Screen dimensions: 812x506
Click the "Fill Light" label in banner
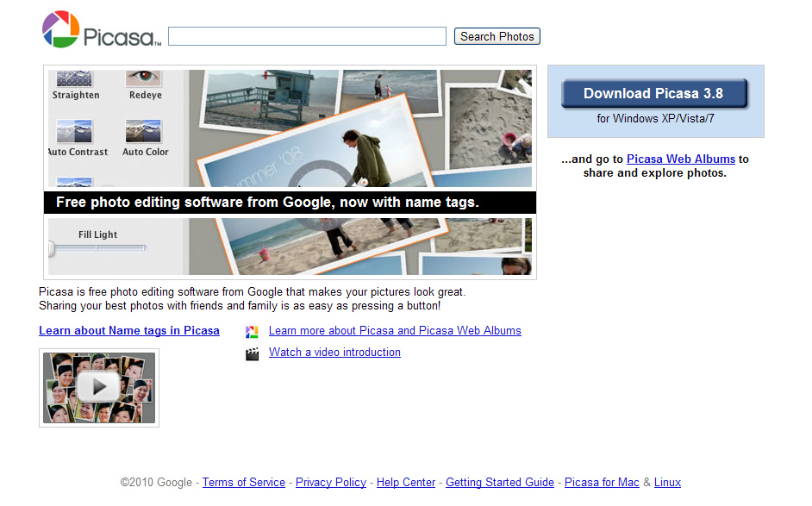click(x=98, y=234)
